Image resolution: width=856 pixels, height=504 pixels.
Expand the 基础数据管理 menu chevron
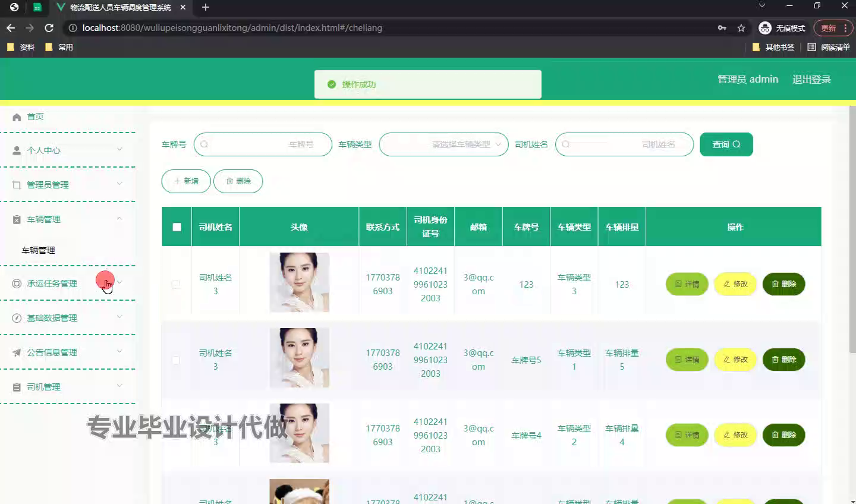tap(119, 317)
